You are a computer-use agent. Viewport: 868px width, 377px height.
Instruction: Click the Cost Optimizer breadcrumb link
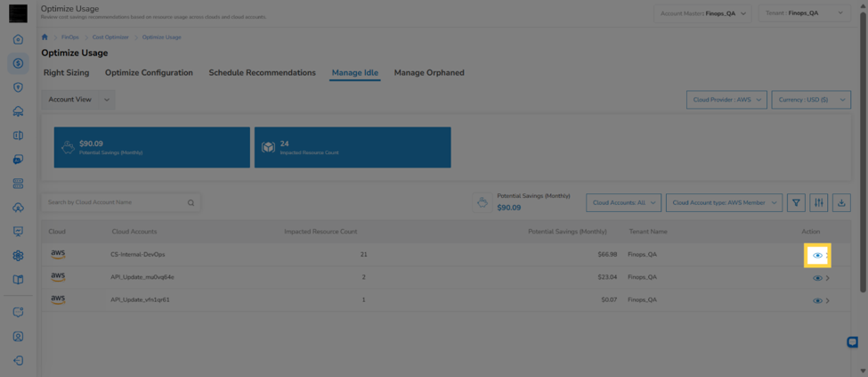(x=110, y=37)
